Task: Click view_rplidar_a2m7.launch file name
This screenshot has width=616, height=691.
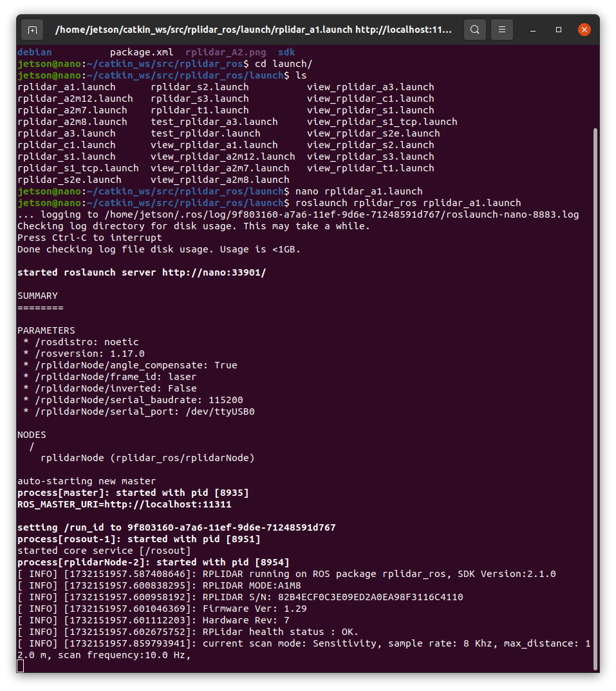Action: coord(220,168)
